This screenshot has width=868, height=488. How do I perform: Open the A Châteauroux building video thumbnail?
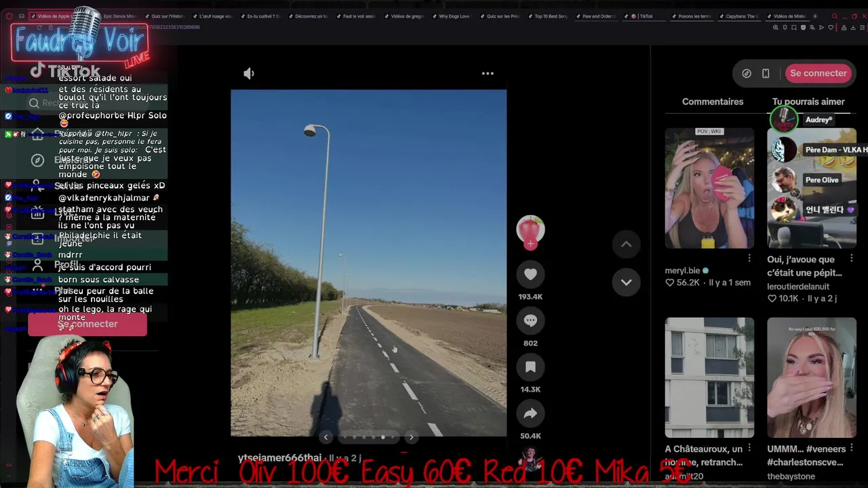click(709, 378)
